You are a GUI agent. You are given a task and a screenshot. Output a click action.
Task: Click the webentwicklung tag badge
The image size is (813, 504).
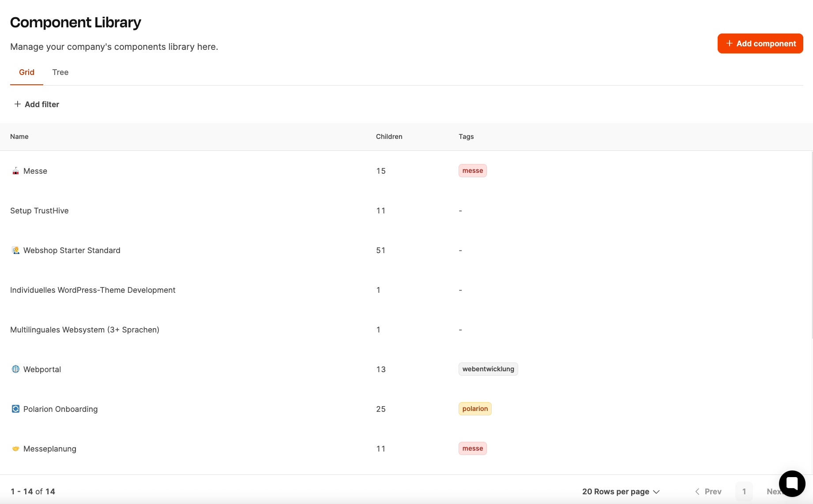(x=488, y=369)
